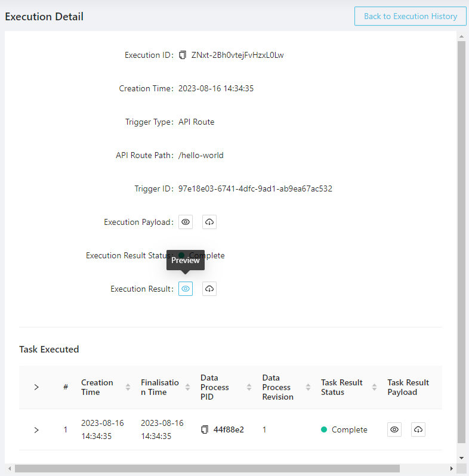469x476 pixels.
Task: Sort table by Finalisation Time
Action: 187,387
